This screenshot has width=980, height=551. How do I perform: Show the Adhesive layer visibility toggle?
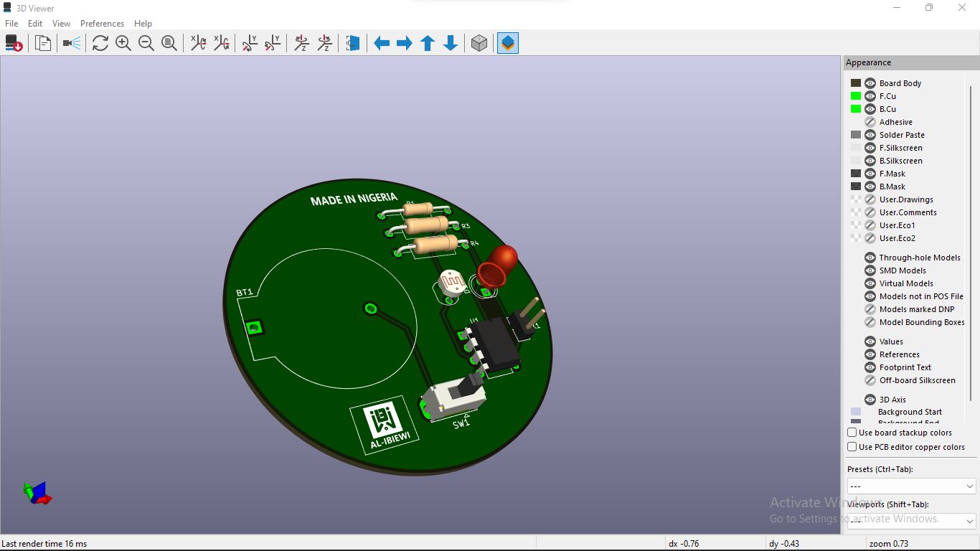click(x=870, y=122)
